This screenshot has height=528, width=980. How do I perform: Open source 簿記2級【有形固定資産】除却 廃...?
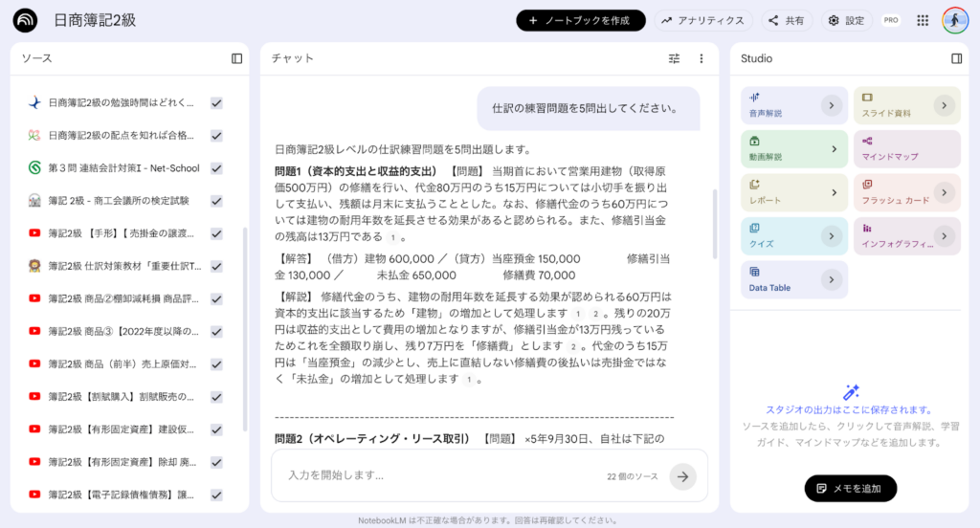coord(122,462)
